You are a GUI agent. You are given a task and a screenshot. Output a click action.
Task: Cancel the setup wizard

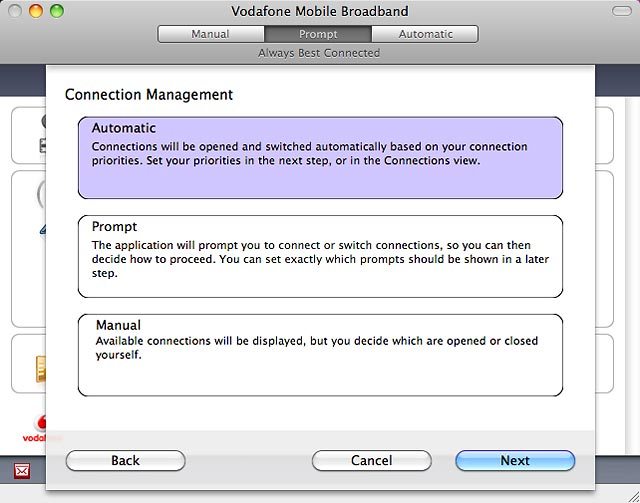point(371,461)
